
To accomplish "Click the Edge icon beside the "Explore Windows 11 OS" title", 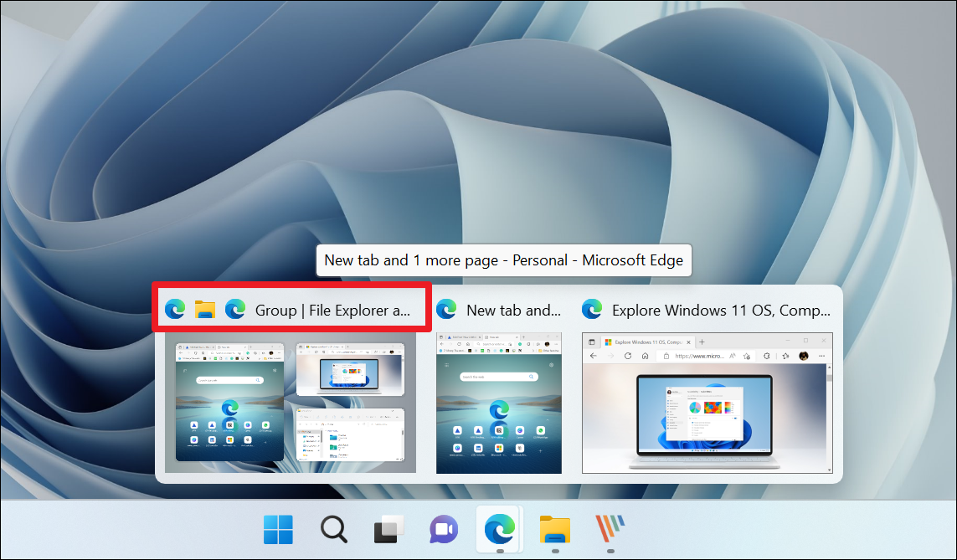I will tap(592, 310).
